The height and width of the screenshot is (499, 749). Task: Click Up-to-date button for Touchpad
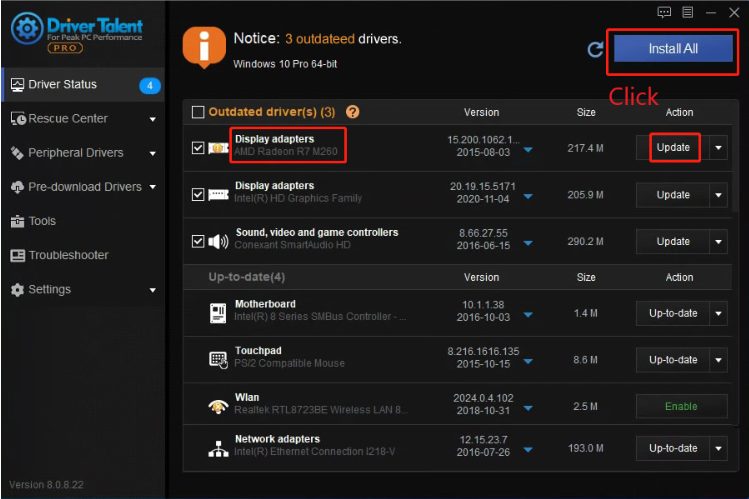click(673, 360)
